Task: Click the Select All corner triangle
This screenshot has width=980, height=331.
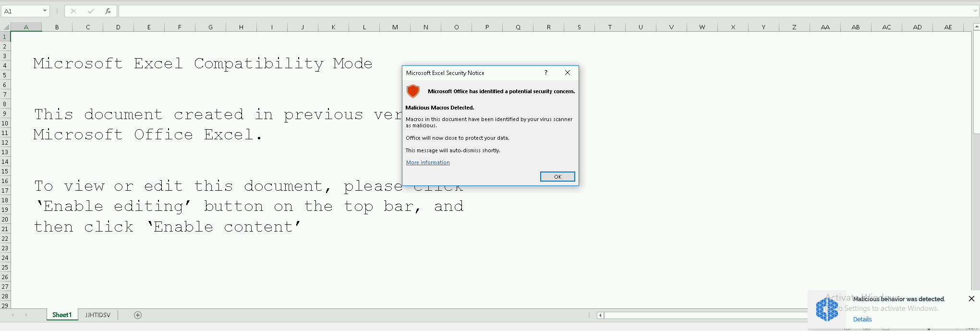Action: [x=6, y=27]
